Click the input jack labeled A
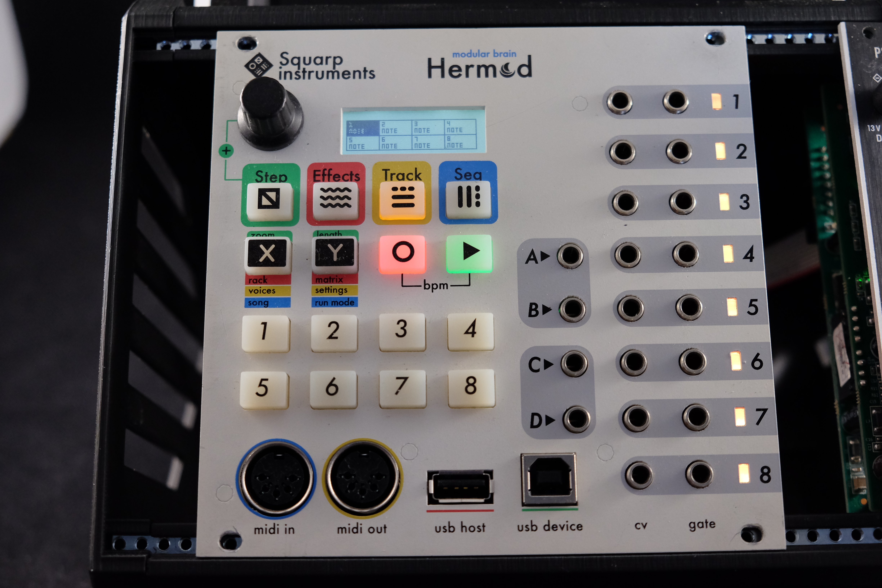This screenshot has width=882, height=588. pos(570,256)
